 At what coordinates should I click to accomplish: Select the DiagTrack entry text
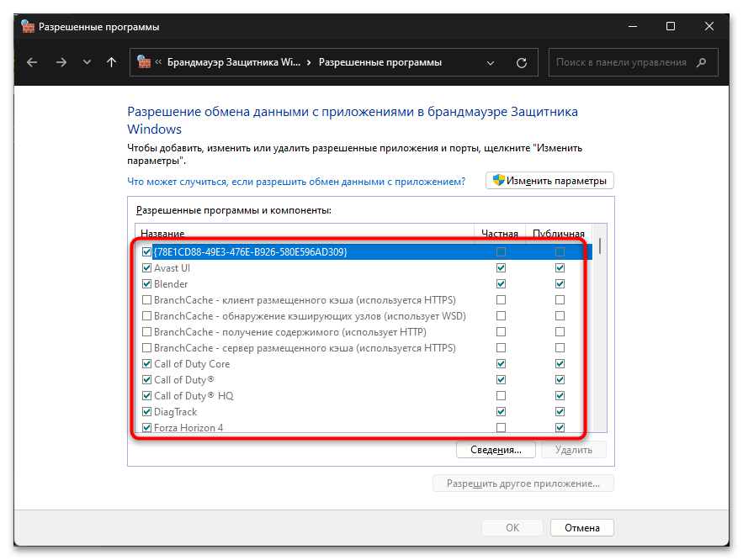175,412
